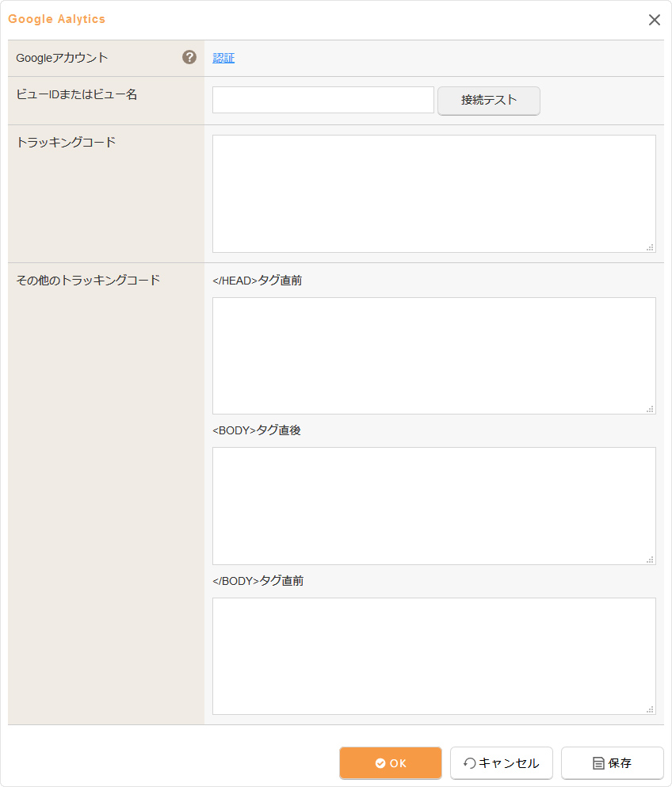Focus the ビューIDまたはビュー名 input field
Screen dimensions: 672x787
pos(323,100)
